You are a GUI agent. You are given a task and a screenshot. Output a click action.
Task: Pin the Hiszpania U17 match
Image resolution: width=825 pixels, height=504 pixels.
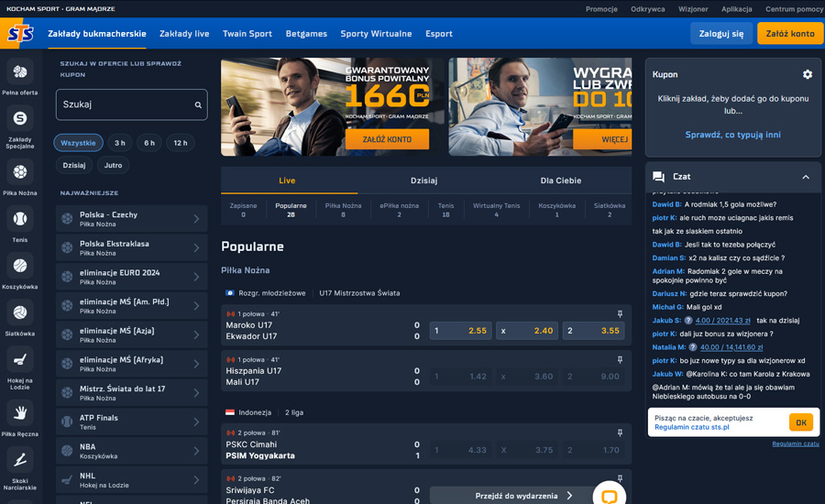[620, 360]
